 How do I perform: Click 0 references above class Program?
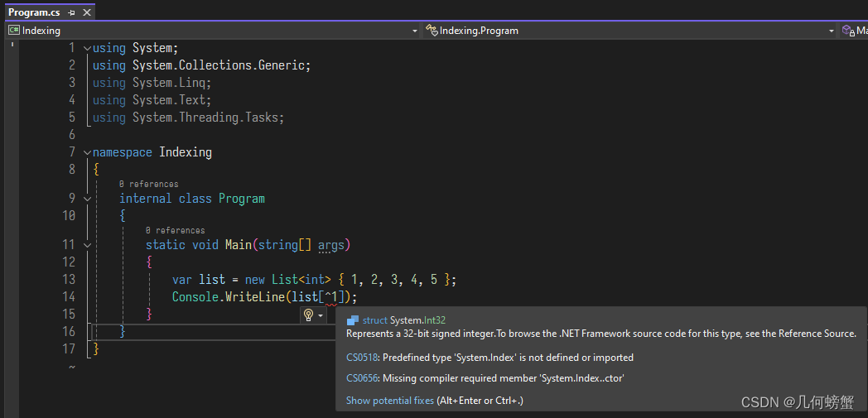coord(149,184)
